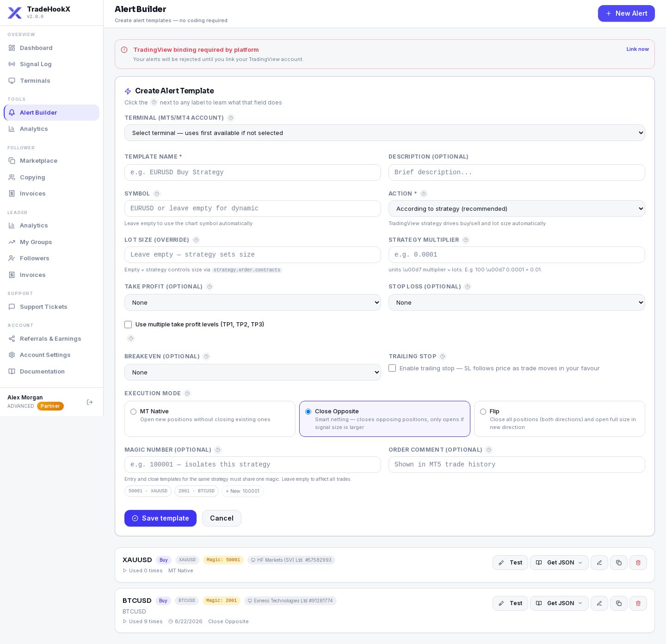Show help for Breakeven field

(x=206, y=356)
